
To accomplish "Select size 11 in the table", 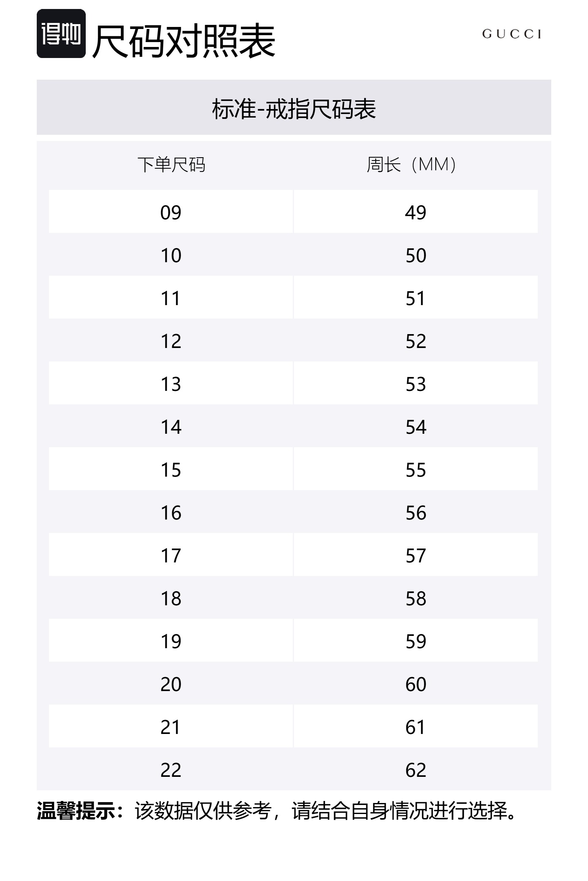I will pyautogui.click(x=171, y=298).
